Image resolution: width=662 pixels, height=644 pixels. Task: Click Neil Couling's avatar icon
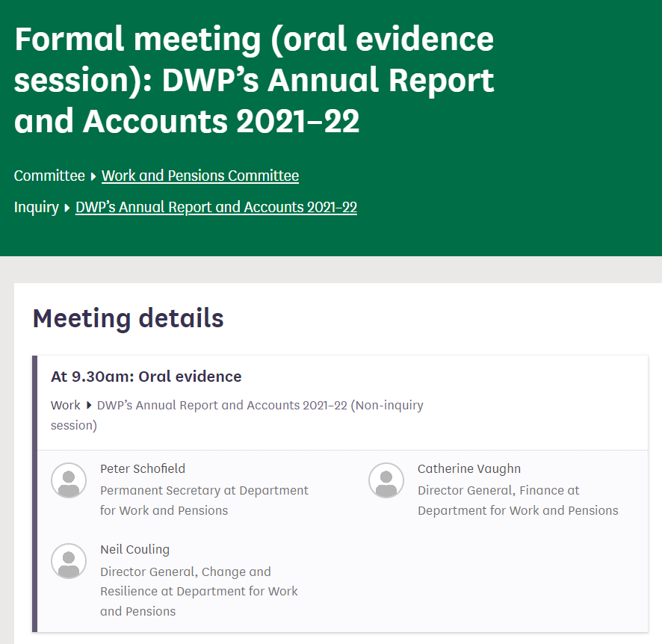coord(69,561)
